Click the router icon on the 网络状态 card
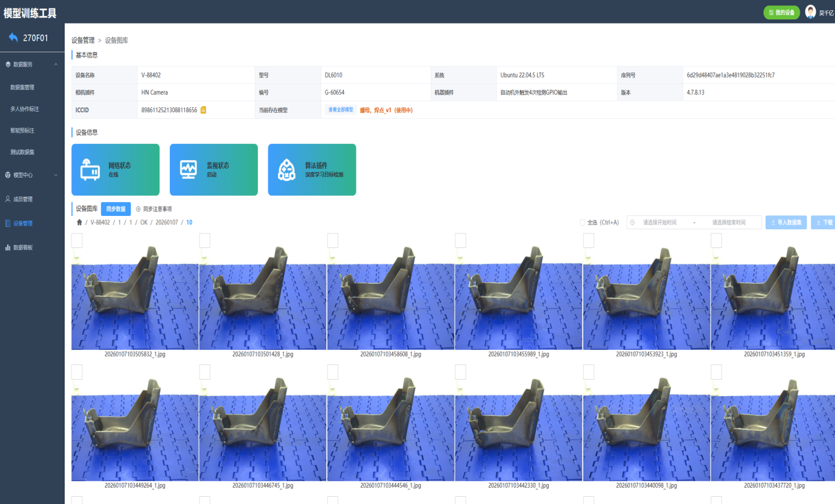Image resolution: width=835 pixels, height=504 pixels. click(x=90, y=170)
